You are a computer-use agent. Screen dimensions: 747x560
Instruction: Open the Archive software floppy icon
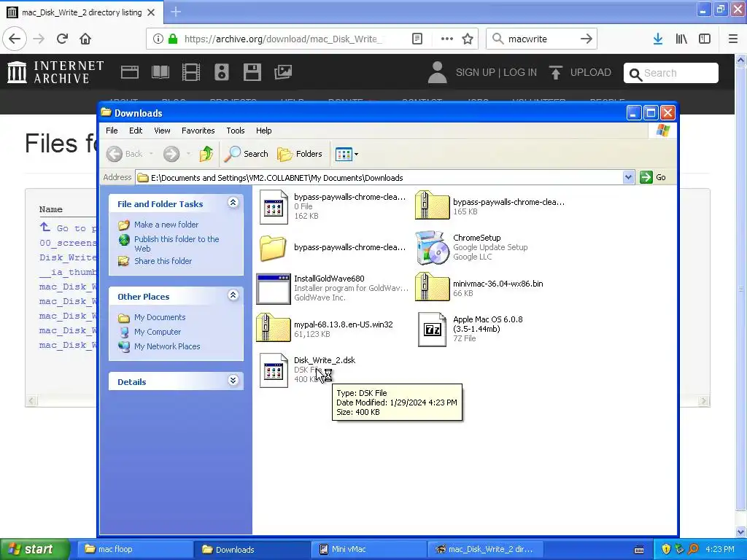(252, 72)
